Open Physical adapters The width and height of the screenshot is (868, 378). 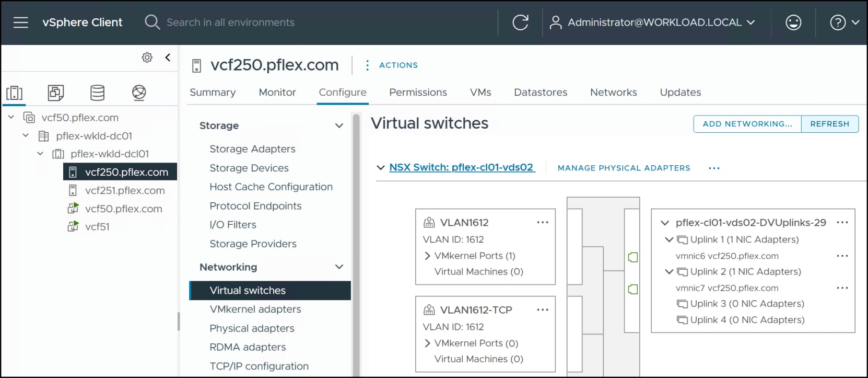click(252, 328)
